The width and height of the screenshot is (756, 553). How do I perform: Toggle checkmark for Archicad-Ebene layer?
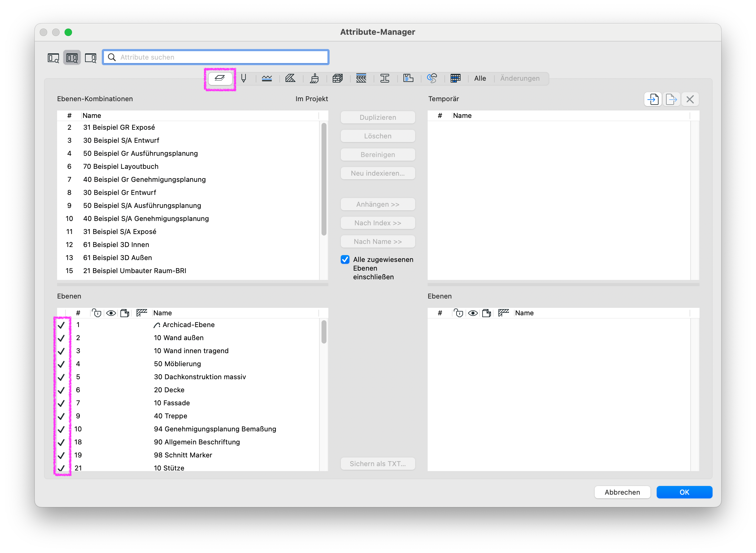point(61,325)
